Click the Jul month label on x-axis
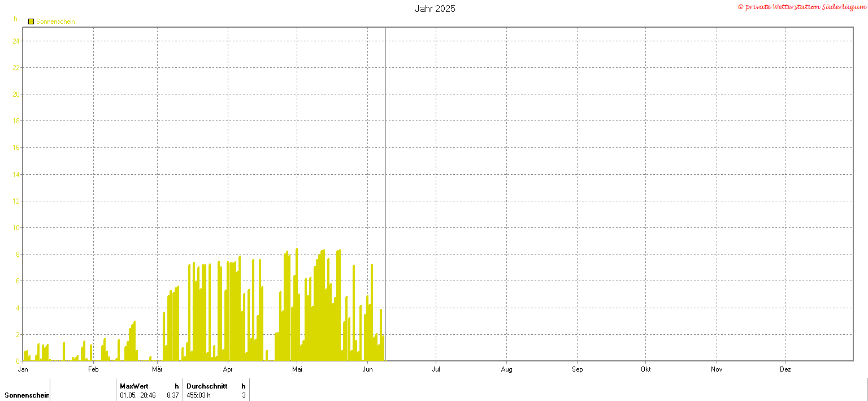This screenshot has width=868, height=401. [x=436, y=370]
